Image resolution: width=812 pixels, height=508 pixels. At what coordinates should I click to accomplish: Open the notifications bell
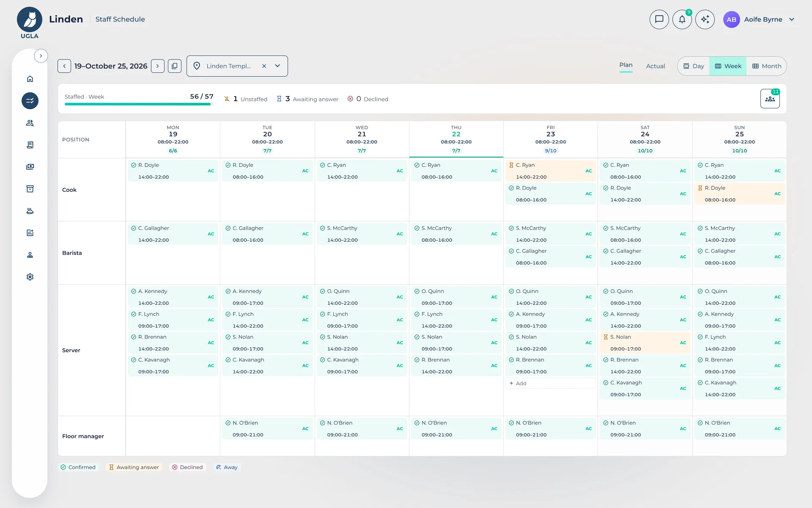pyautogui.click(x=682, y=19)
